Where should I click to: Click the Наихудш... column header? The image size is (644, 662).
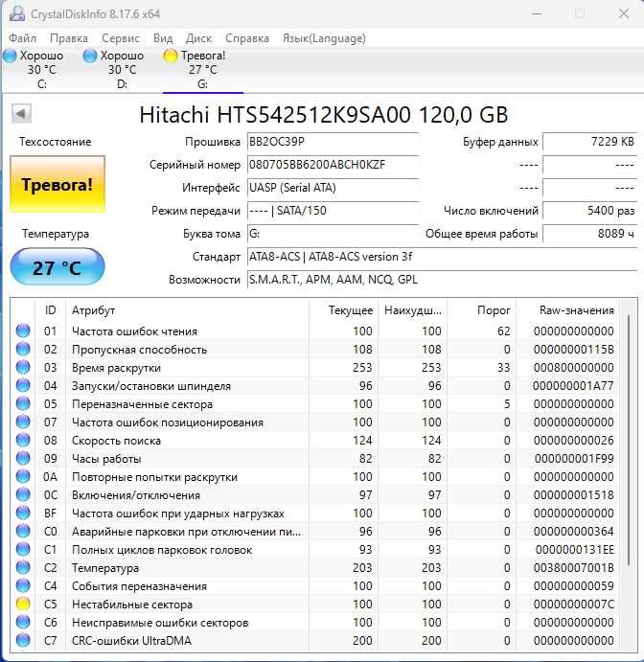[x=413, y=310]
